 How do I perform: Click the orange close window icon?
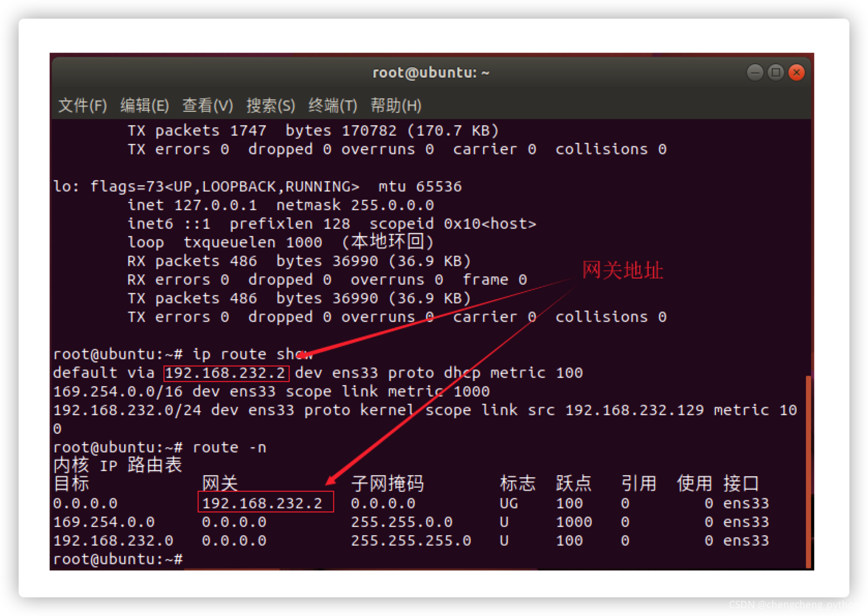tap(796, 72)
